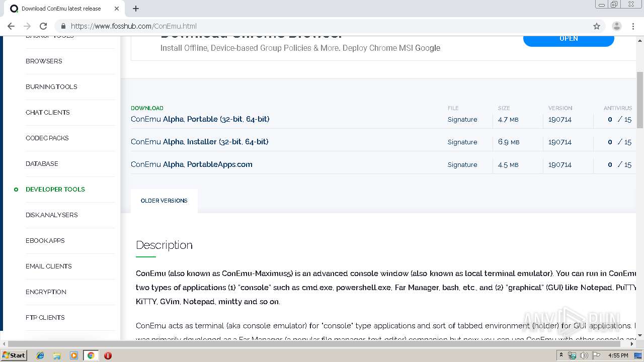The height and width of the screenshot is (362, 644).
Task: Open the Database category
Action: (42, 164)
